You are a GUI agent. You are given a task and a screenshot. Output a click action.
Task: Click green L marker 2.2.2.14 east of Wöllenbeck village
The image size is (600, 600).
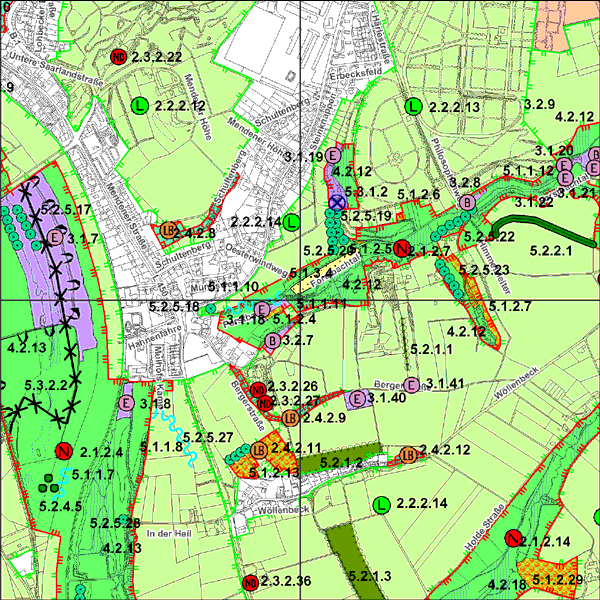point(382,505)
